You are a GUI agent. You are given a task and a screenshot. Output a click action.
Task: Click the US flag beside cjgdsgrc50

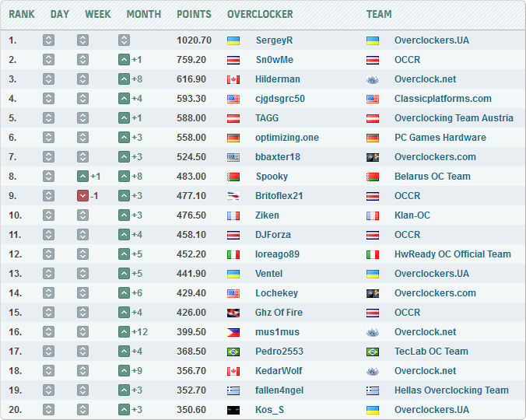click(x=233, y=99)
